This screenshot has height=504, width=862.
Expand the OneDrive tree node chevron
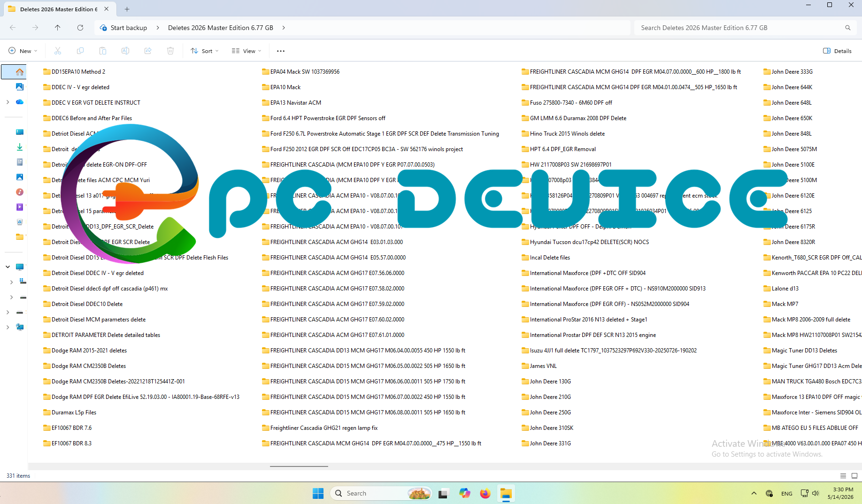point(8,102)
